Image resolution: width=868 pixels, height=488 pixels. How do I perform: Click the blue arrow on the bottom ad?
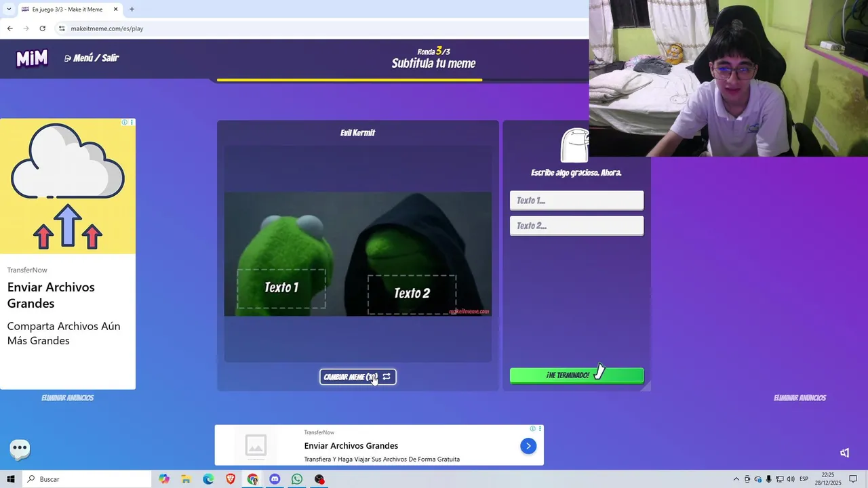pos(528,445)
